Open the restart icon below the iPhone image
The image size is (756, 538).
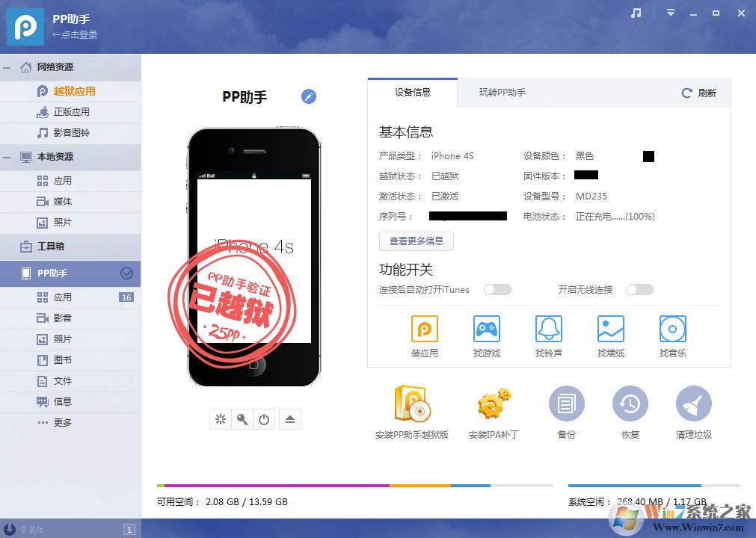tap(264, 419)
